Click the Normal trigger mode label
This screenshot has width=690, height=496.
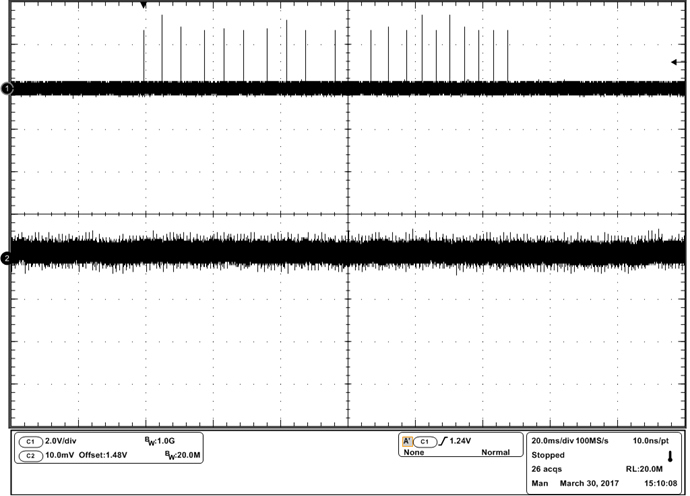495,452
